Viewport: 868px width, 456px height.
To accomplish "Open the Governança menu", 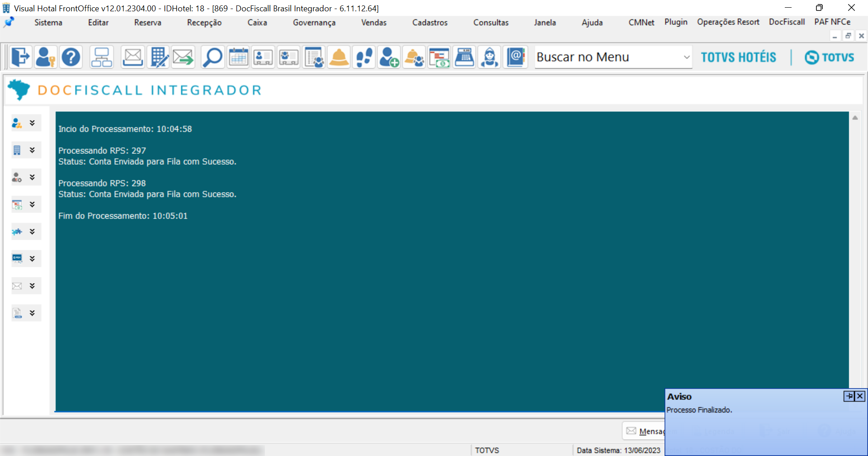I will [314, 23].
